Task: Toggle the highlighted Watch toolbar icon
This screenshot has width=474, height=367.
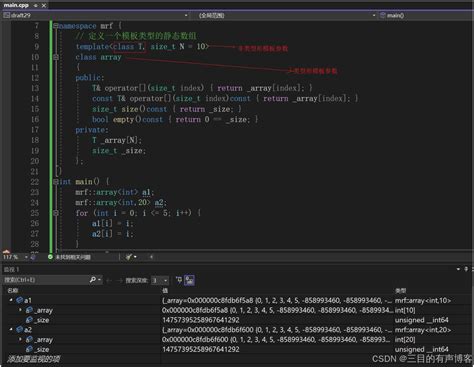Action: click(x=190, y=280)
